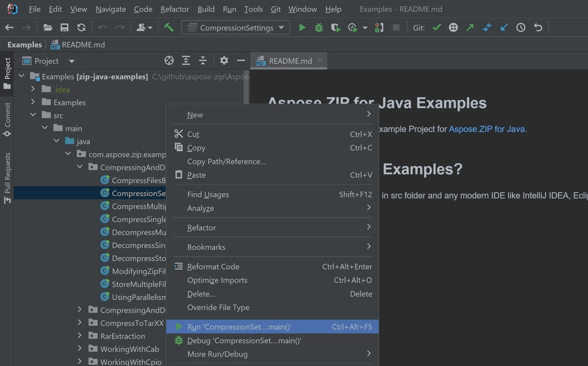Image resolution: width=588 pixels, height=366 pixels.
Task: Follow the Aspose.ZIP for Java link
Action: coord(487,129)
